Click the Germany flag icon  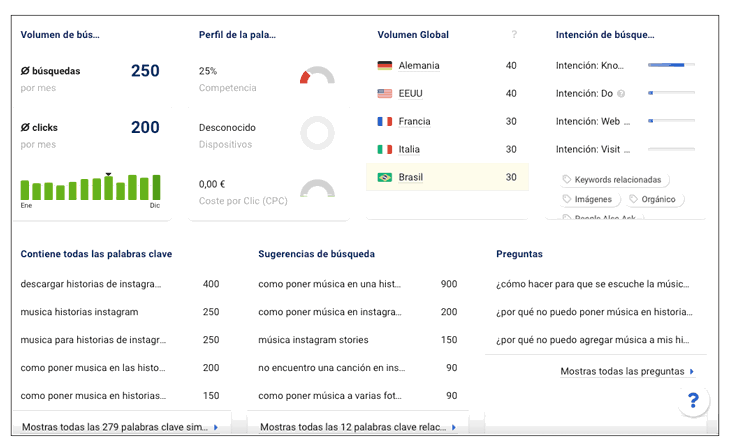(384, 66)
